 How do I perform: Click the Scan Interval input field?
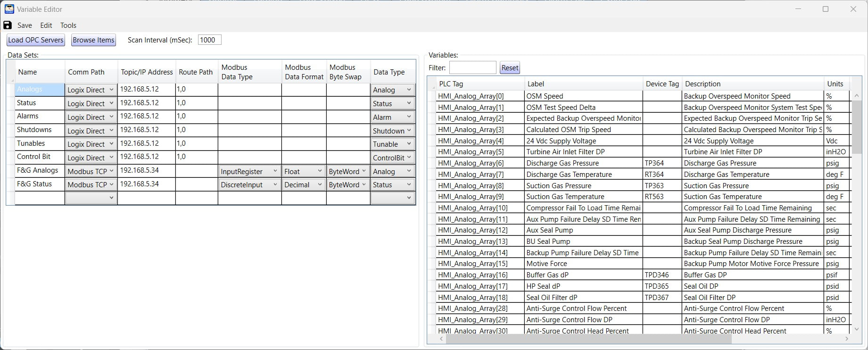tap(209, 40)
